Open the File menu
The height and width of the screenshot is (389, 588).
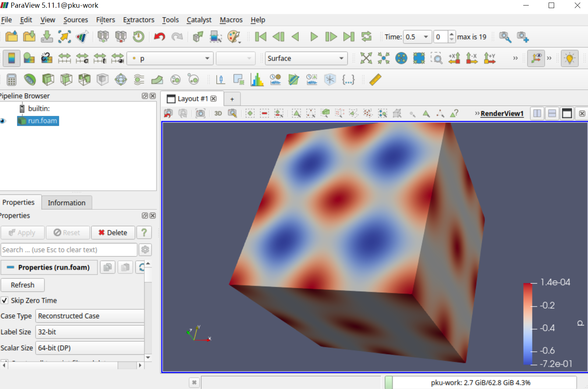click(x=6, y=20)
